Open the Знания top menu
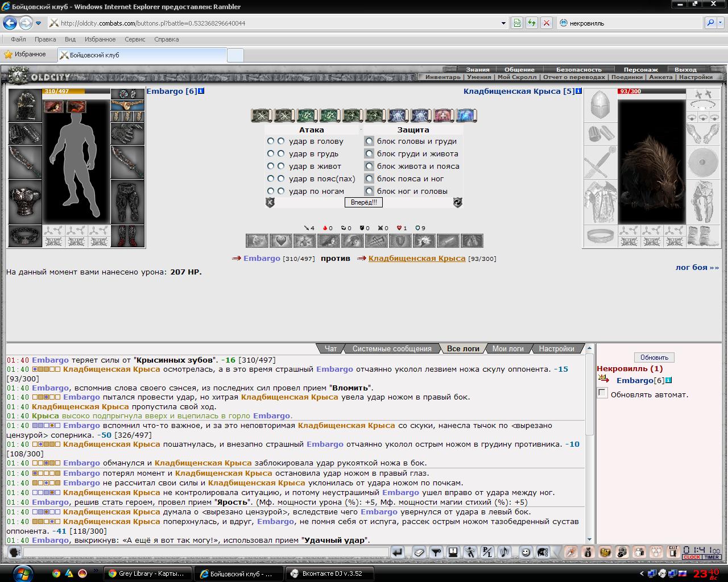The image size is (728, 582). click(478, 69)
